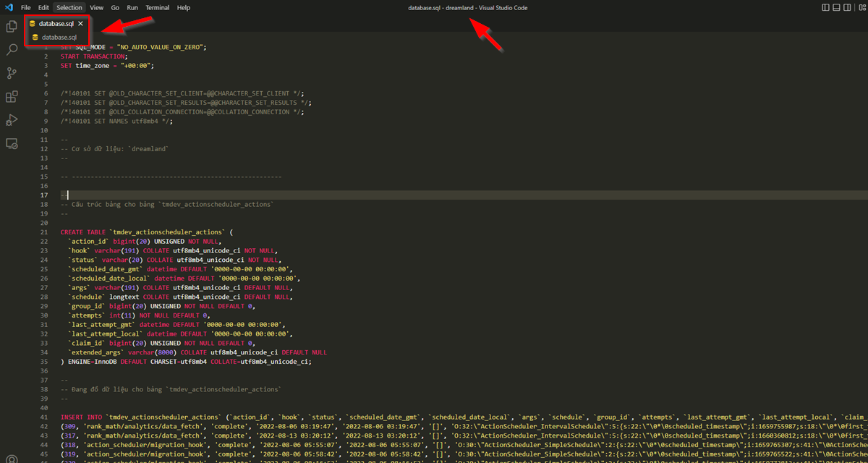The image size is (868, 463).
Task: Click the SQL file icon on the active tab
Action: pyautogui.click(x=32, y=22)
